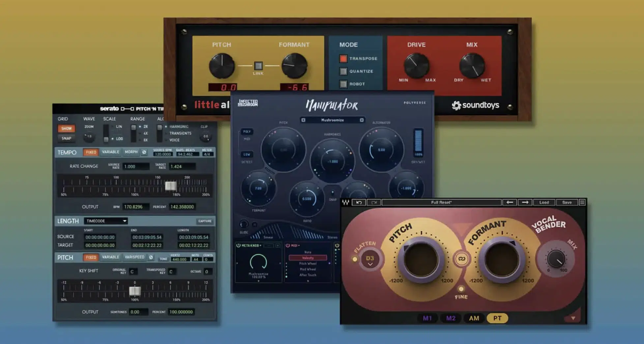Click the Mix knob on Little AlterBoy
The width and height of the screenshot is (644, 344).
click(472, 66)
